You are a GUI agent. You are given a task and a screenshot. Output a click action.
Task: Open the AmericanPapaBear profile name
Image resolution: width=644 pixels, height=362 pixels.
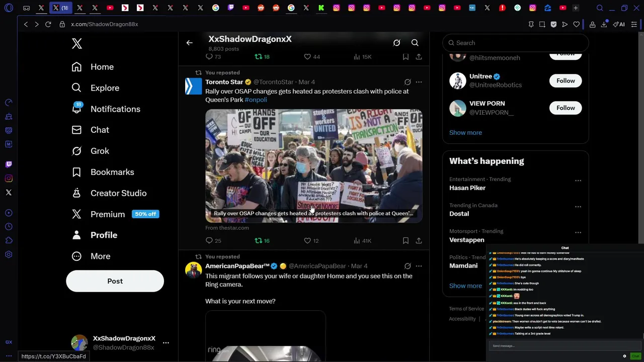pos(237,266)
